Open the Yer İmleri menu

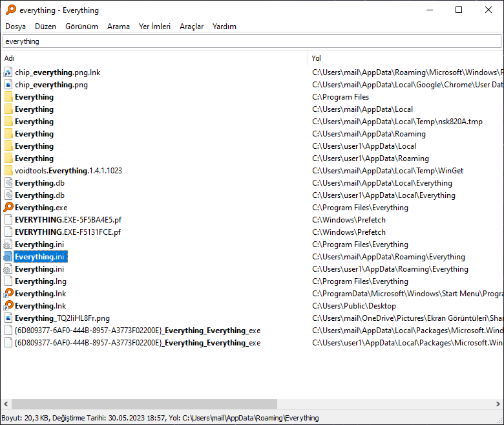(x=154, y=27)
